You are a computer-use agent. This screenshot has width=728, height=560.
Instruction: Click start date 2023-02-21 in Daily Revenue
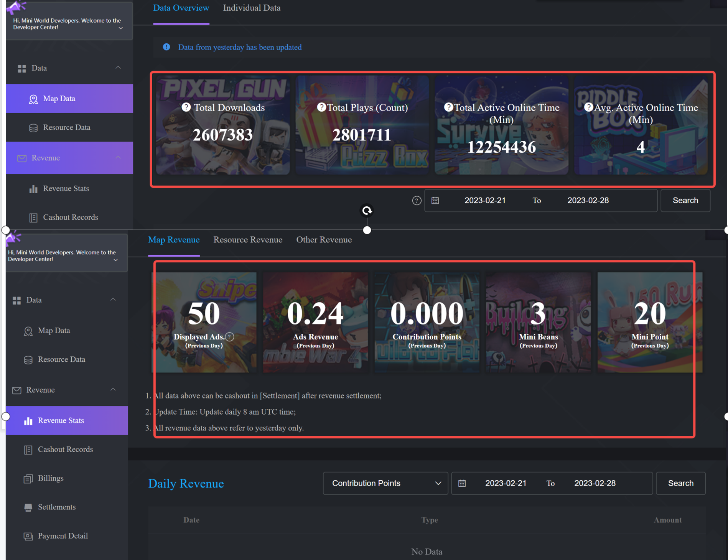(506, 483)
